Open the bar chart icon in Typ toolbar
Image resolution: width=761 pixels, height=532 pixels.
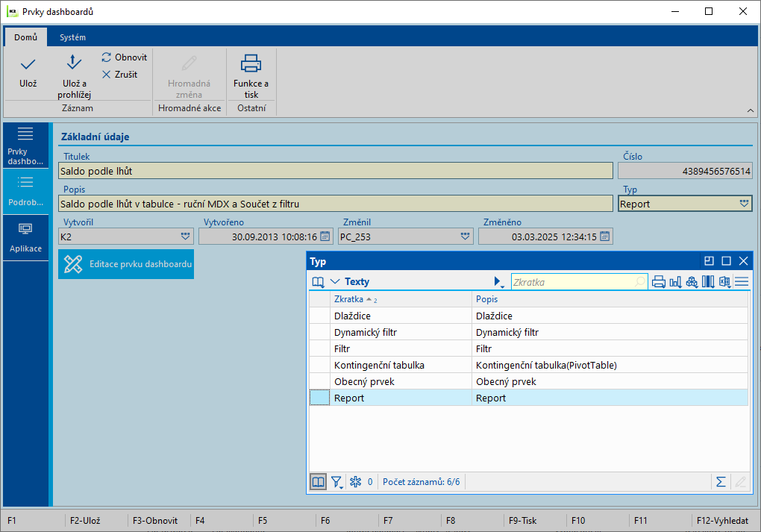[675, 282]
